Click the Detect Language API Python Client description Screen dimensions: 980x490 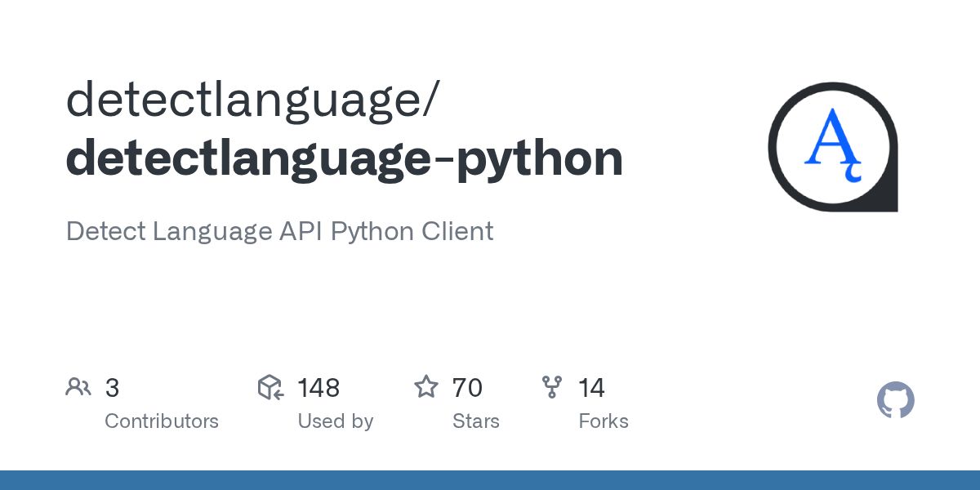point(279,232)
